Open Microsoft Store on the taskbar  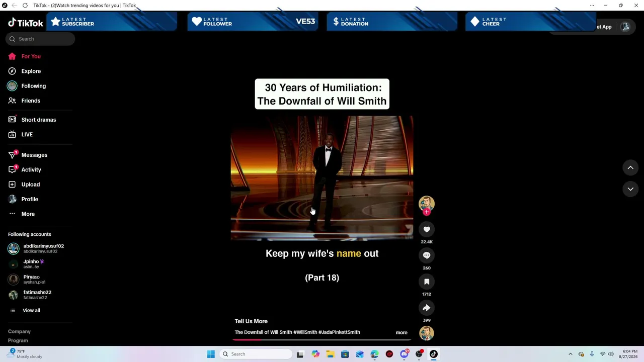click(345, 354)
